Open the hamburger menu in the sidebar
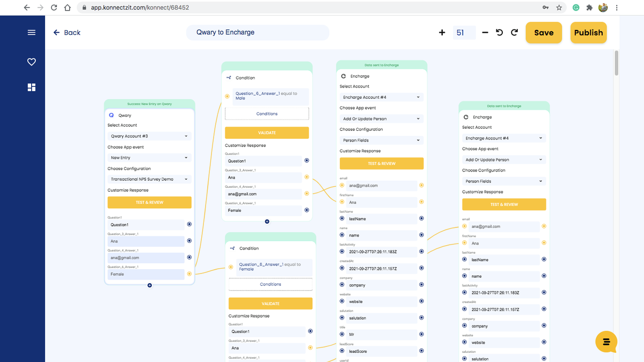Image resolution: width=644 pixels, height=362 pixels. coord(32,32)
